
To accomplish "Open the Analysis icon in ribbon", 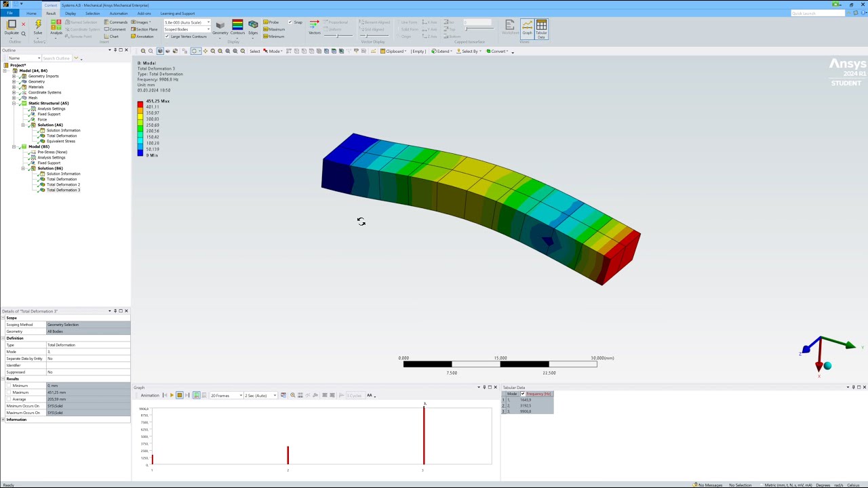I will (x=56, y=25).
